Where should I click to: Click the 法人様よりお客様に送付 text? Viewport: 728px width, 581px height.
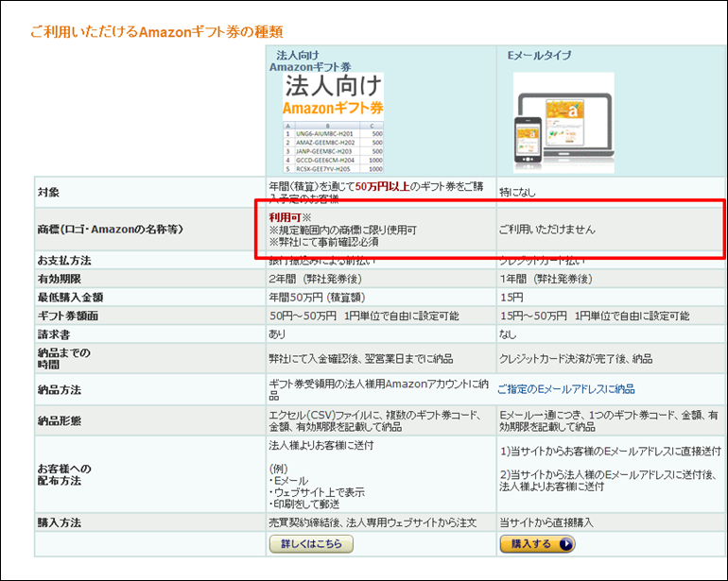321,446
